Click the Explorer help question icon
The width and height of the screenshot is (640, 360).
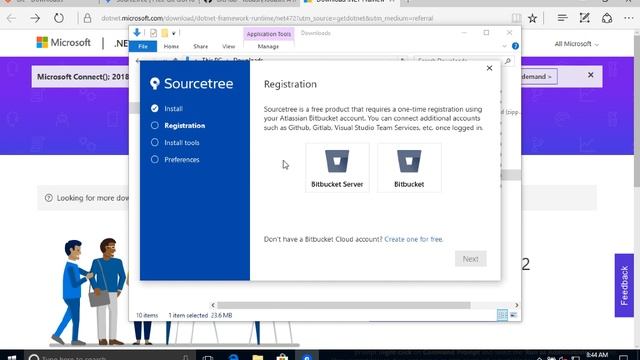[515, 46]
